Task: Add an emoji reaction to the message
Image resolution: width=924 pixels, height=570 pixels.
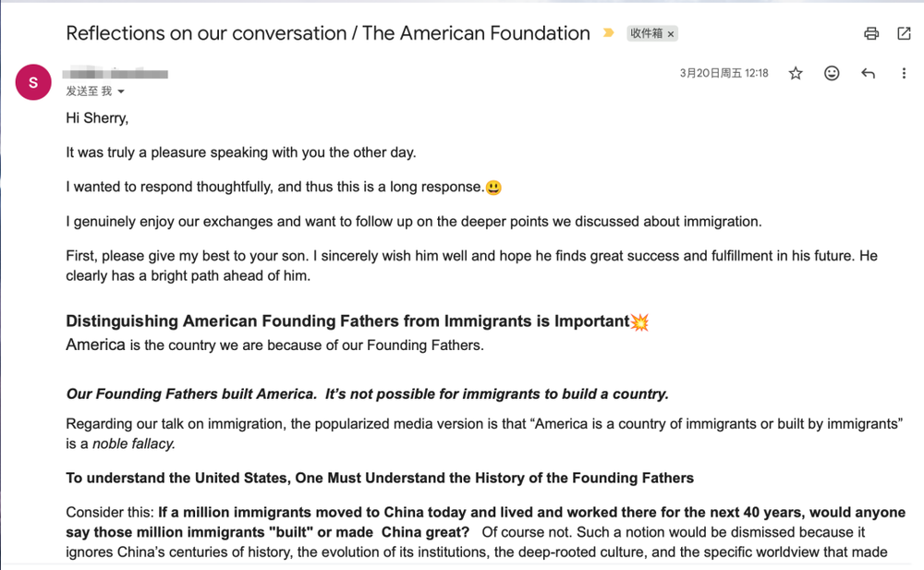Action: click(x=832, y=73)
